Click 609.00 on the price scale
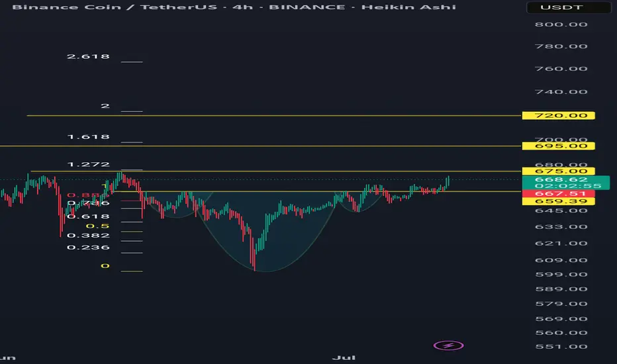 point(561,260)
